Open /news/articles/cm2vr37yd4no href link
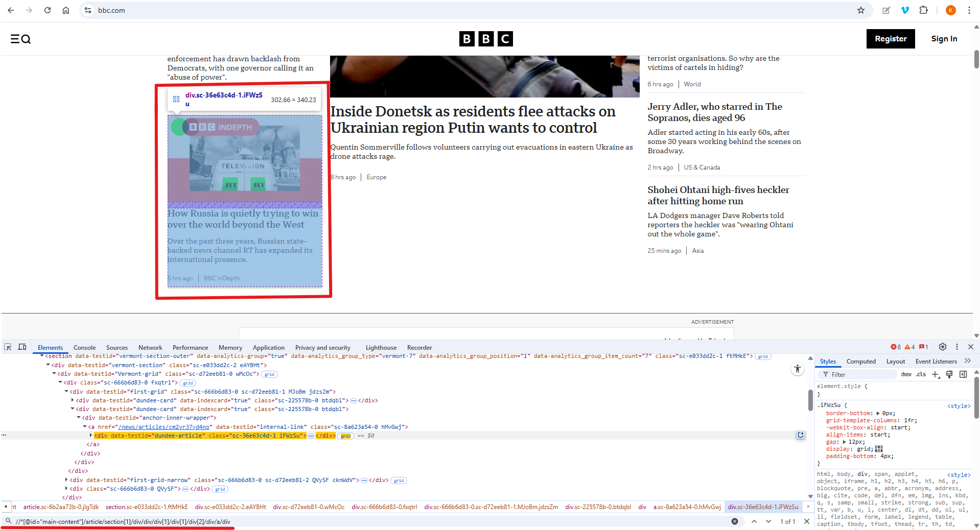 (164, 427)
